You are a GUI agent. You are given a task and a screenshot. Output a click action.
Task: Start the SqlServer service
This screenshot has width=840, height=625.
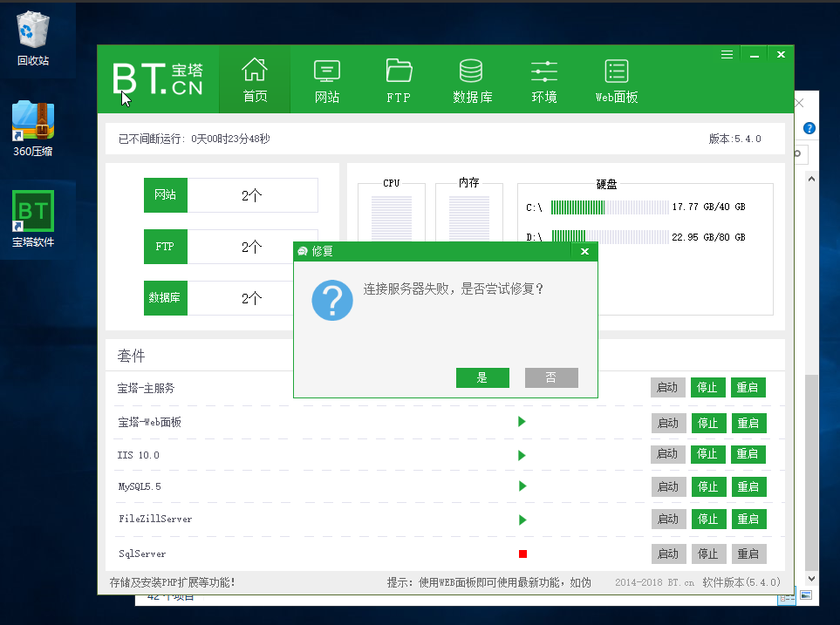[x=668, y=554]
